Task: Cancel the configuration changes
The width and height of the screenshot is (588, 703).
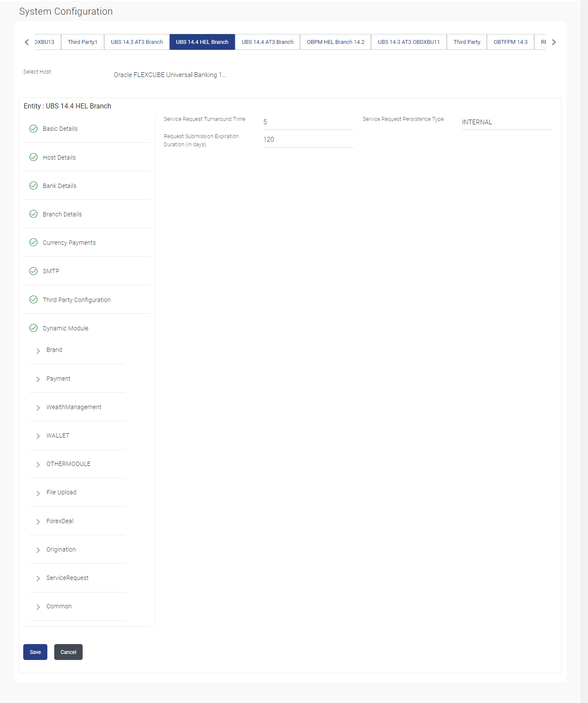Action: pos(68,652)
